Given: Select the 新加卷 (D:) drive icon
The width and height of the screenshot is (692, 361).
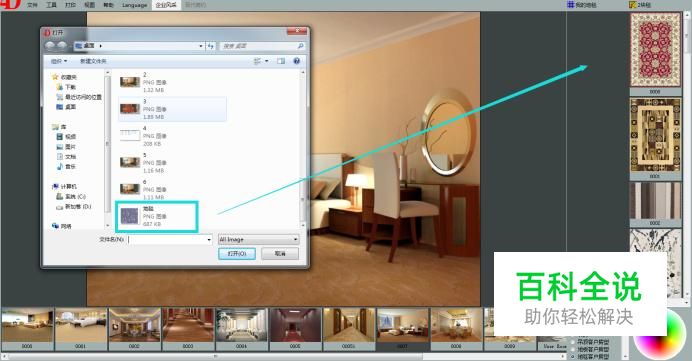Looking at the screenshot, I should point(60,207).
